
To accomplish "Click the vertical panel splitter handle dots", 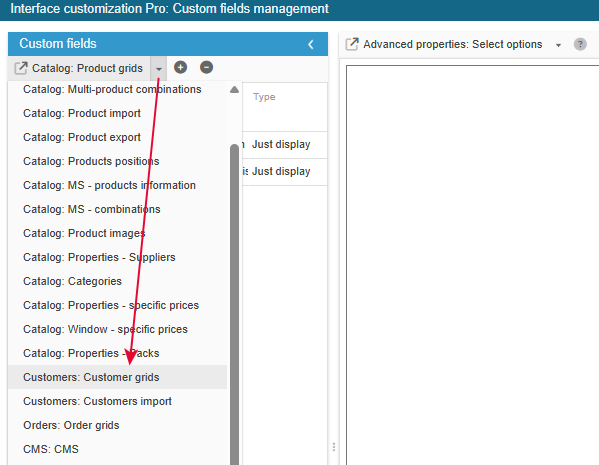I will pyautogui.click(x=333, y=447).
